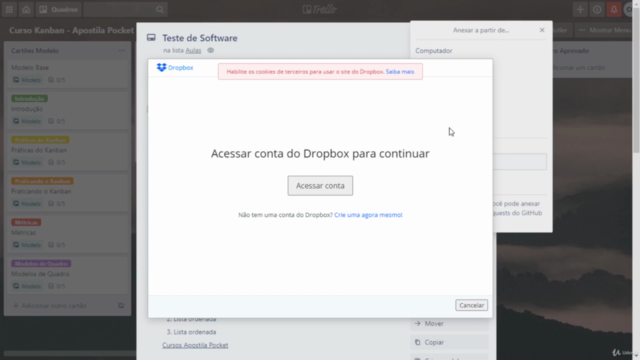The height and width of the screenshot is (360, 640).
Task: Open the Quadros boards menu
Action: pos(58,9)
